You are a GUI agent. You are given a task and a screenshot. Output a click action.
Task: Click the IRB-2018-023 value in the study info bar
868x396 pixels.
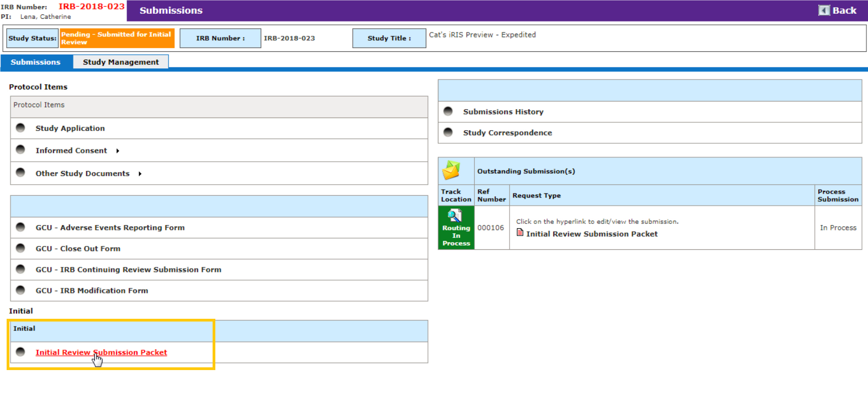[289, 38]
